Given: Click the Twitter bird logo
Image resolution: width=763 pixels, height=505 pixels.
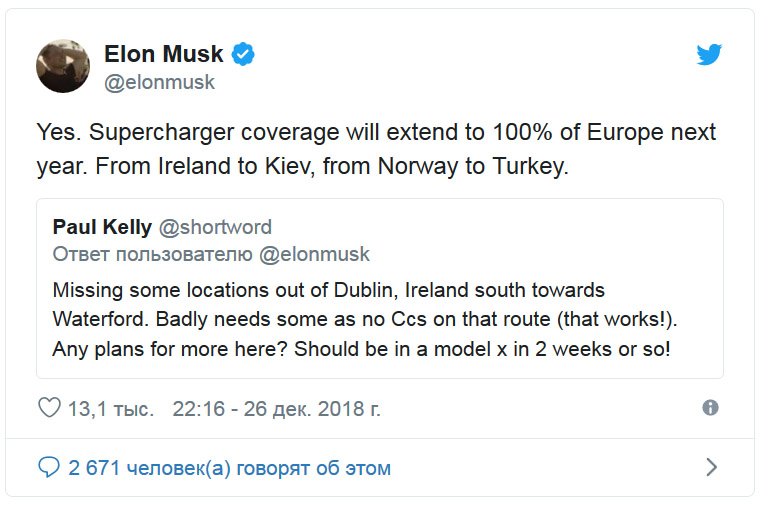Looking at the screenshot, I should click(x=709, y=54).
